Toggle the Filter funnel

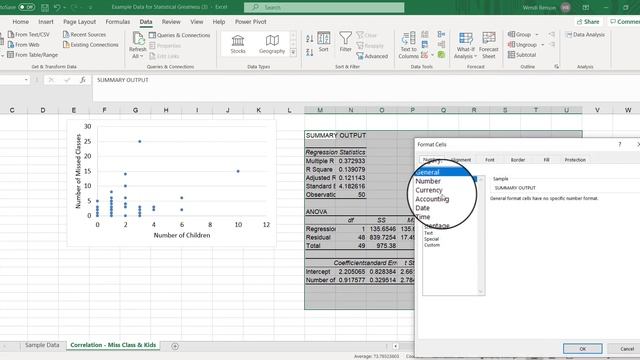(x=345, y=42)
